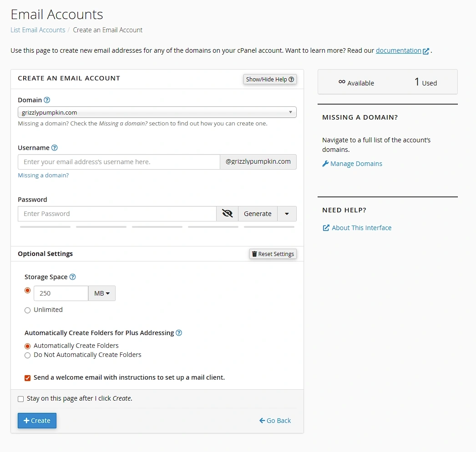The width and height of the screenshot is (476, 452).
Task: Open the Domain help tooltip icon
Action: point(47,100)
